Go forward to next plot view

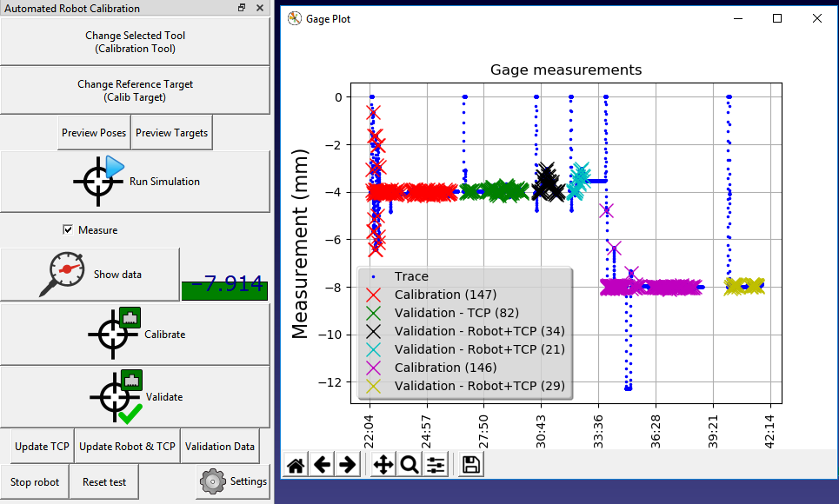(x=348, y=464)
